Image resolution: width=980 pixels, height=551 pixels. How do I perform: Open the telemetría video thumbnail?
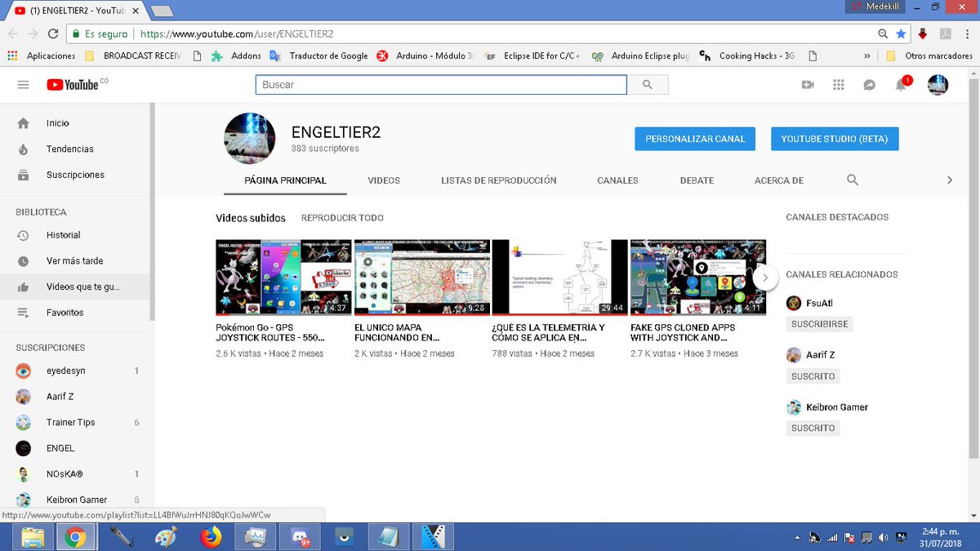pyautogui.click(x=560, y=278)
